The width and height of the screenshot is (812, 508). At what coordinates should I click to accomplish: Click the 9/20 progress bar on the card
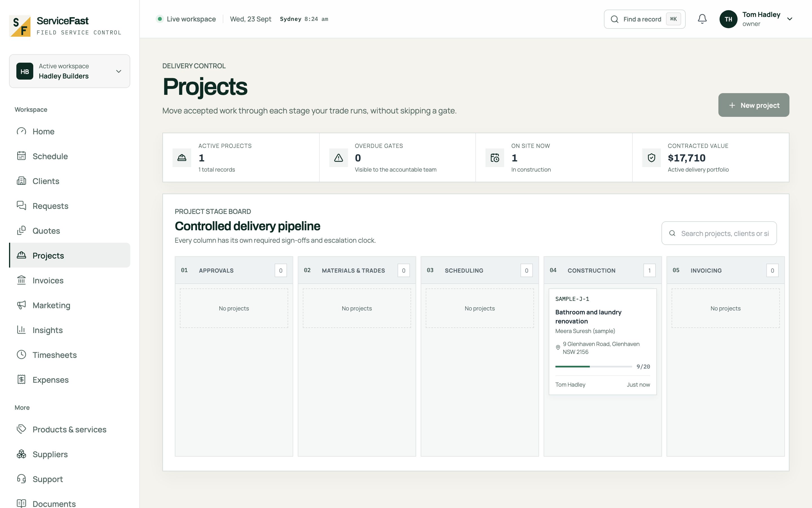[593, 367]
